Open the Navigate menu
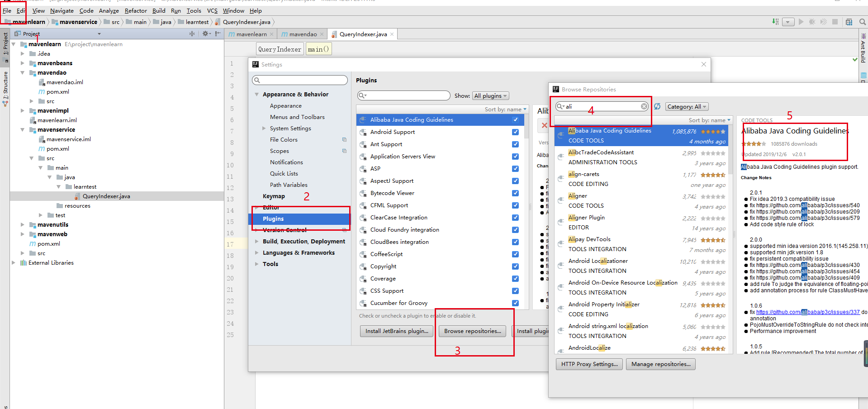 [x=62, y=10]
